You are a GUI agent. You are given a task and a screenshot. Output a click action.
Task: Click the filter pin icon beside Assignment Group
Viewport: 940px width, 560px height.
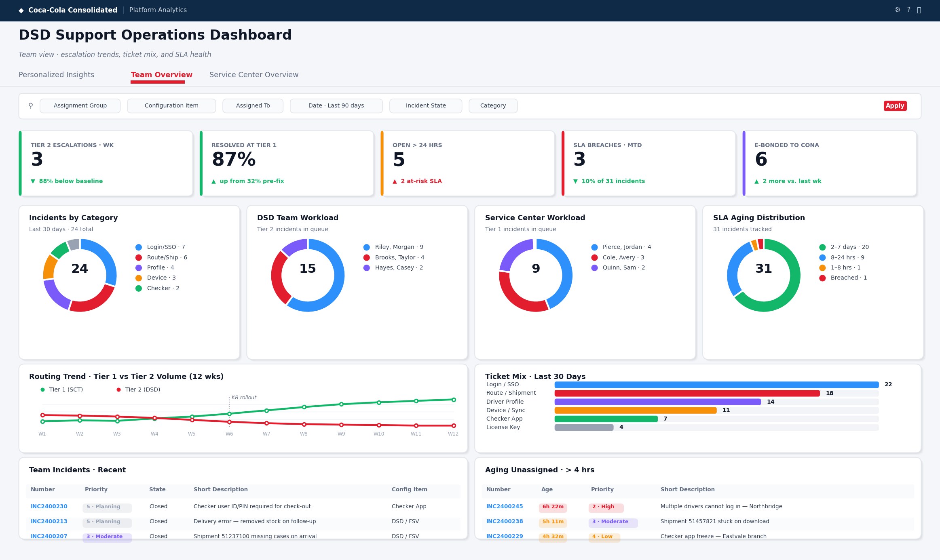(x=31, y=106)
